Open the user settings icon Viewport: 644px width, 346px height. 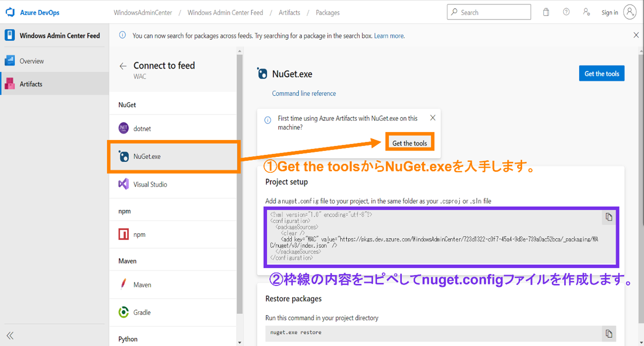coord(586,12)
